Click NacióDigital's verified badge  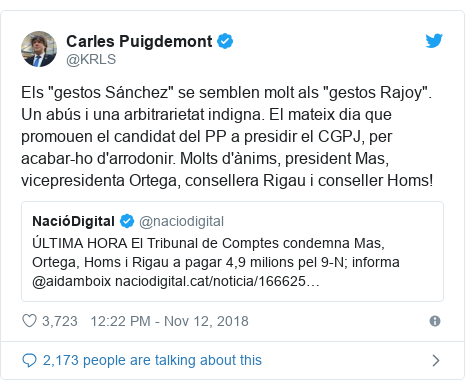(x=127, y=221)
